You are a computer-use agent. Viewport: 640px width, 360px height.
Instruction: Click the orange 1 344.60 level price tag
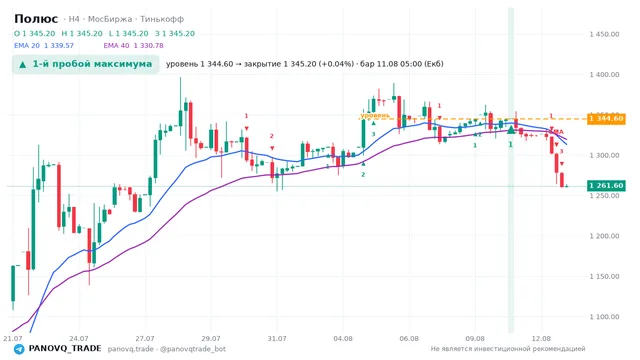[606, 119]
